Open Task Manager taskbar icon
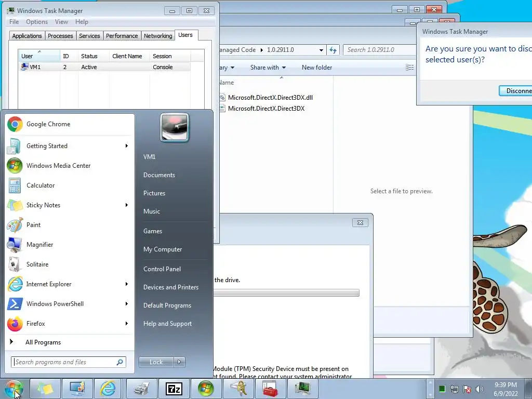This screenshot has width=532, height=399. (302, 389)
